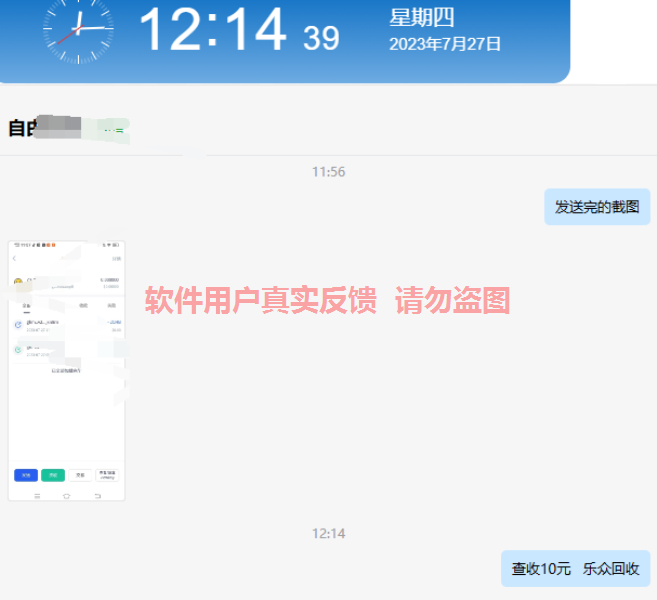Screen dimensions: 657x600
Task: Click the blue circular transaction icon
Action: (x=19, y=325)
